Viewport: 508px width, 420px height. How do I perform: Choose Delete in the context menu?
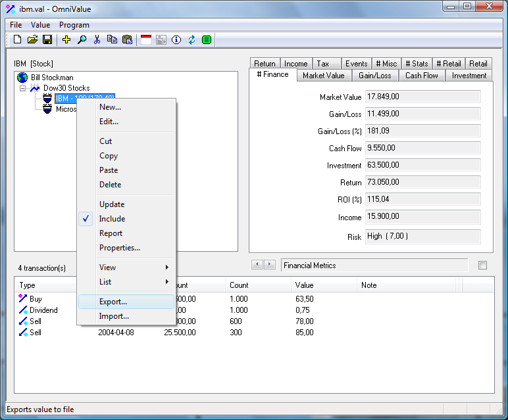pos(126,185)
